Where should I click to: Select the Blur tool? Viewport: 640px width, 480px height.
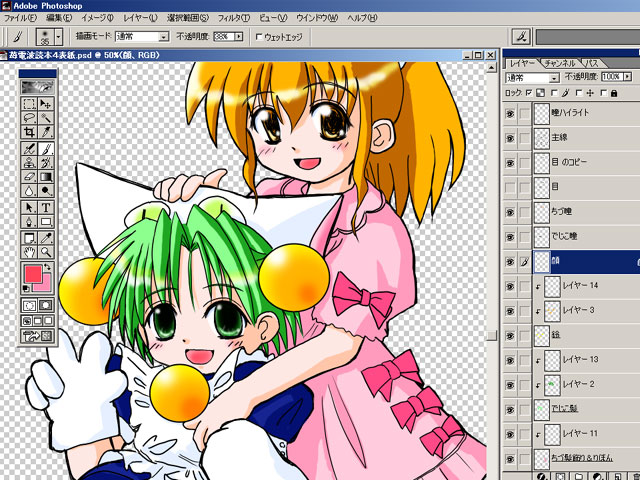(29, 191)
